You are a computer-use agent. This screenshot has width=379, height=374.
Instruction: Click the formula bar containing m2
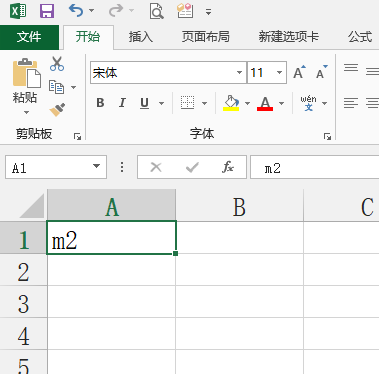point(315,167)
